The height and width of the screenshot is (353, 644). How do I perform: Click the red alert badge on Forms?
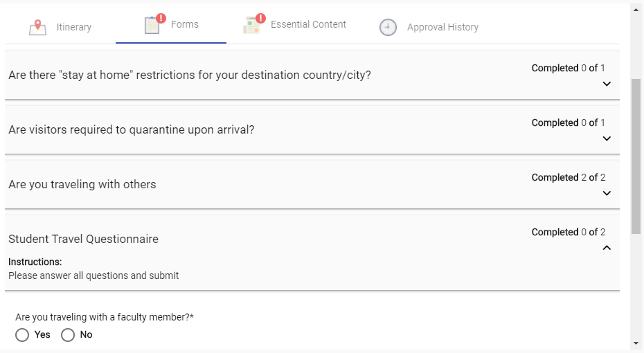(161, 18)
